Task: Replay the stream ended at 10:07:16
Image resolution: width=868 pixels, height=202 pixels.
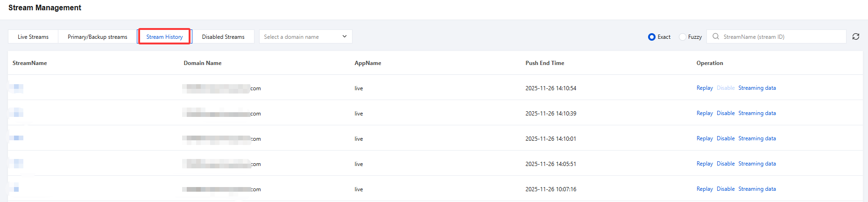Action: [x=704, y=189]
